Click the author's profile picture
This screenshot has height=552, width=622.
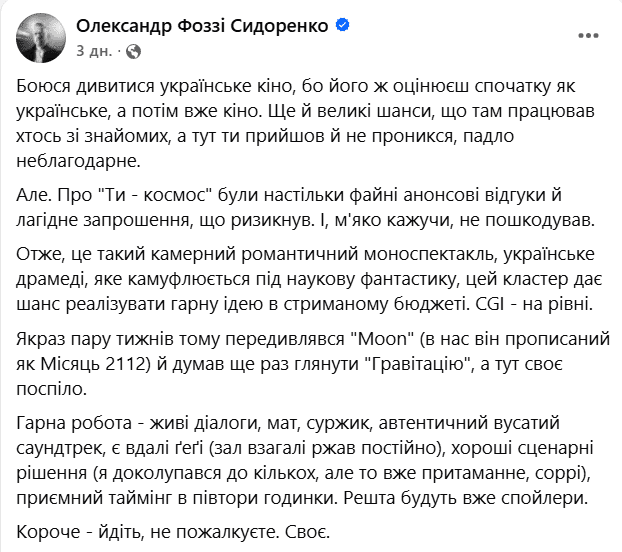tap(37, 36)
